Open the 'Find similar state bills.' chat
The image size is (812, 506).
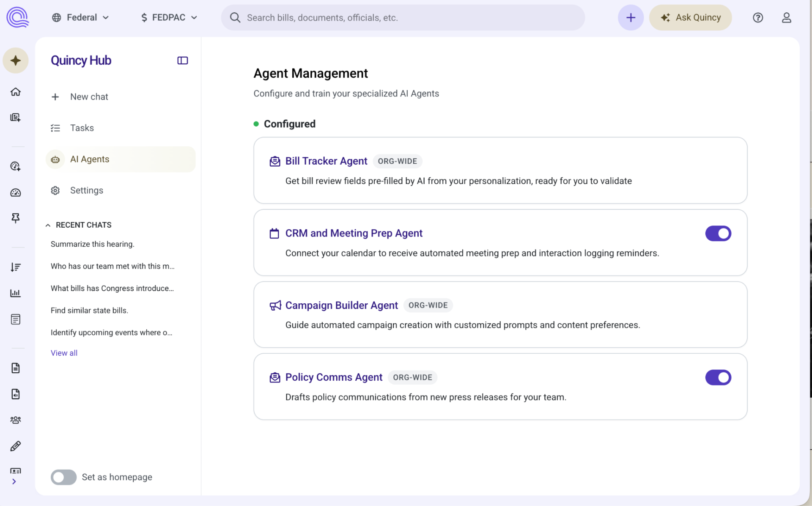[x=89, y=311]
